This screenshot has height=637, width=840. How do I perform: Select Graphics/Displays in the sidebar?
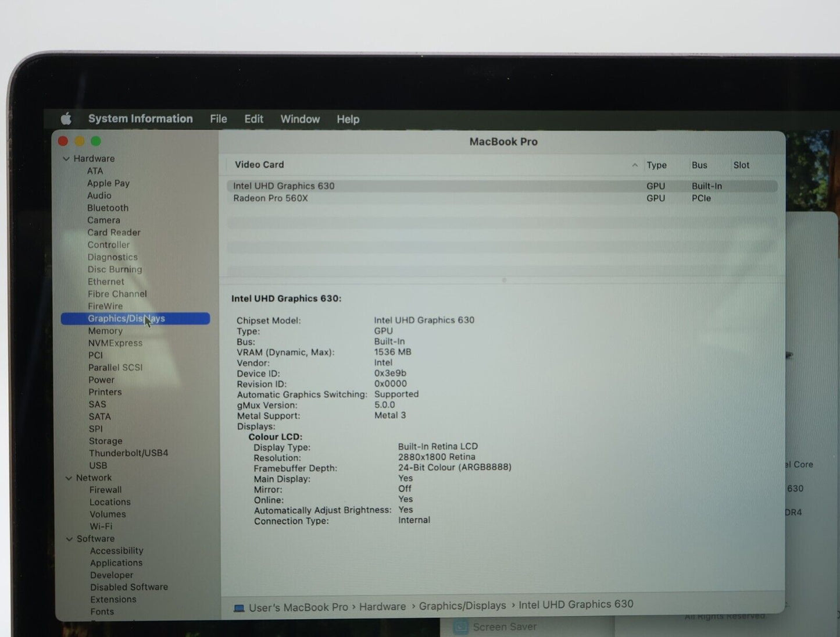[135, 318]
